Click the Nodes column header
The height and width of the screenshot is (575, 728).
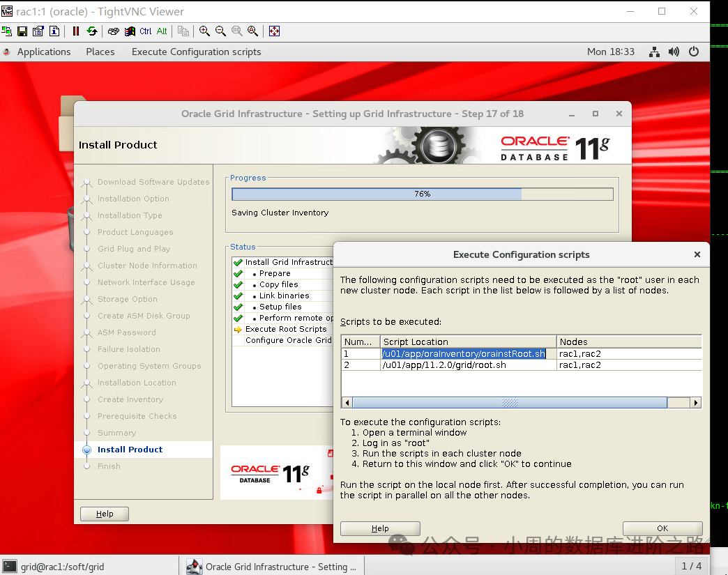coord(629,342)
